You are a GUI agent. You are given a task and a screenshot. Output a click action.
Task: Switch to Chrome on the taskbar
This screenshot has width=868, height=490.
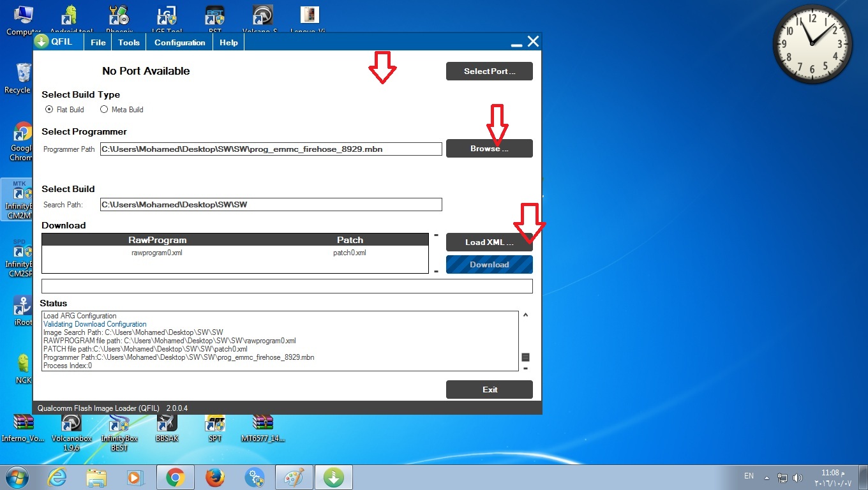(175, 477)
